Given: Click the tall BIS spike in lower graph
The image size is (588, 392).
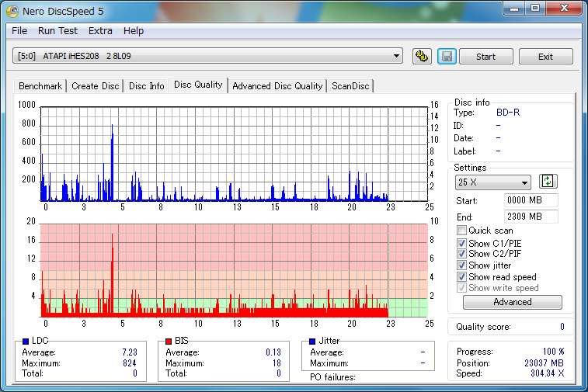Looking at the screenshot, I should click(112, 275).
